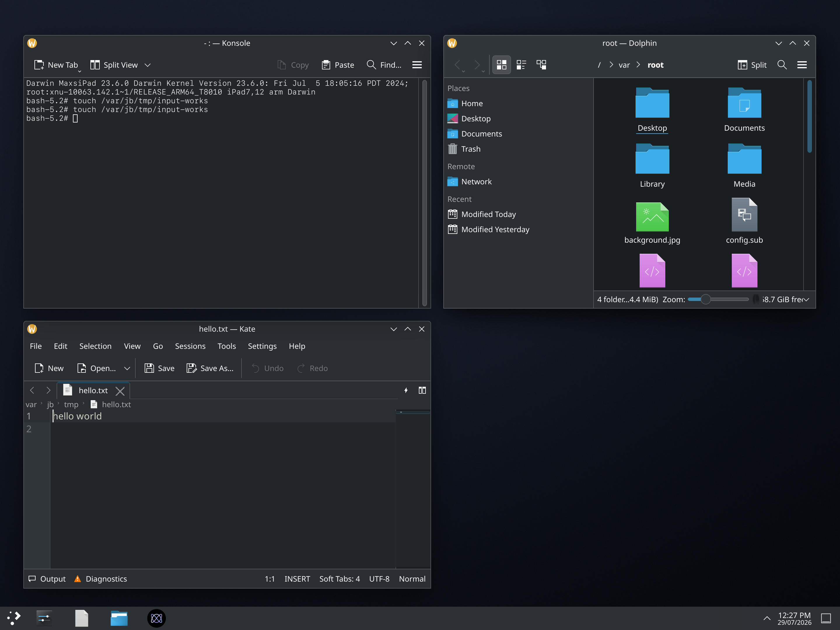Open the Sessions menu in Kate
The height and width of the screenshot is (630, 840).
[x=190, y=346]
